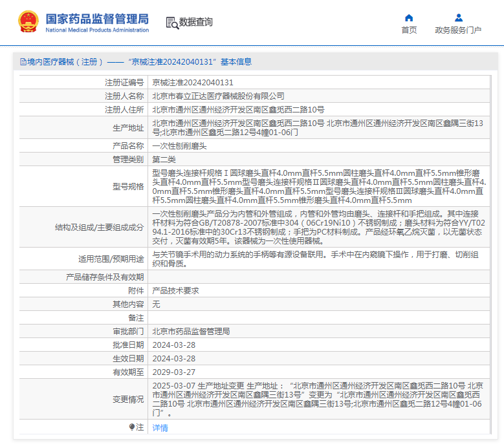
Task: Click the 生产地址 value cell
Action: (x=318, y=128)
